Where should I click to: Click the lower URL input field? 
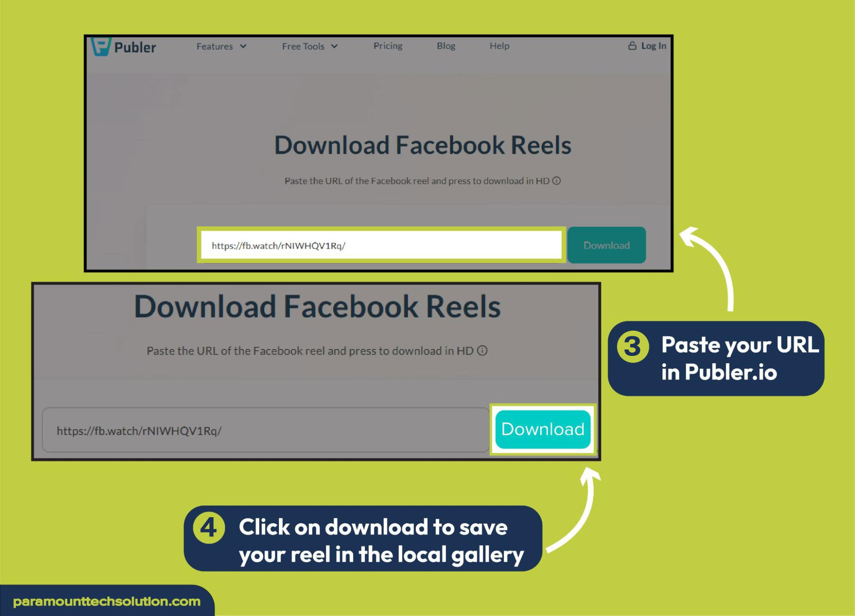[265, 431]
